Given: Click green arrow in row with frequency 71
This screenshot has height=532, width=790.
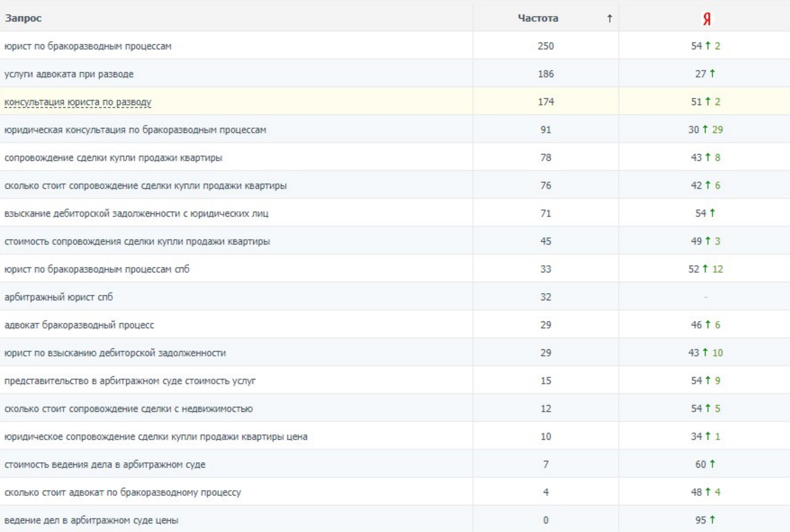Looking at the screenshot, I should point(712,213).
